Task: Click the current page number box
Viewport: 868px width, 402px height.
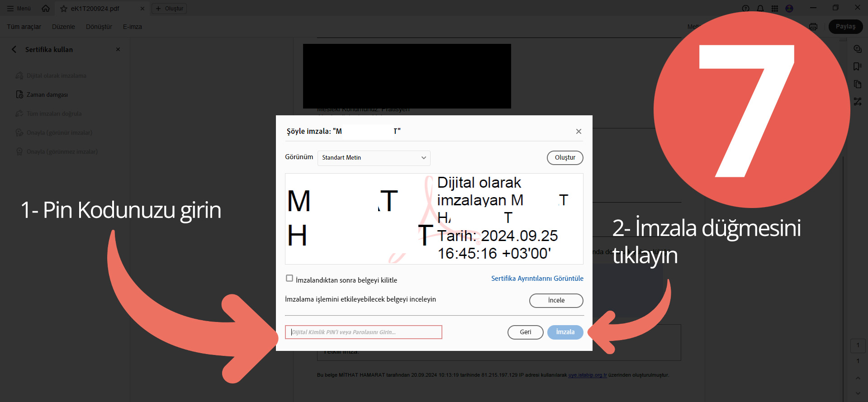Action: [858, 345]
